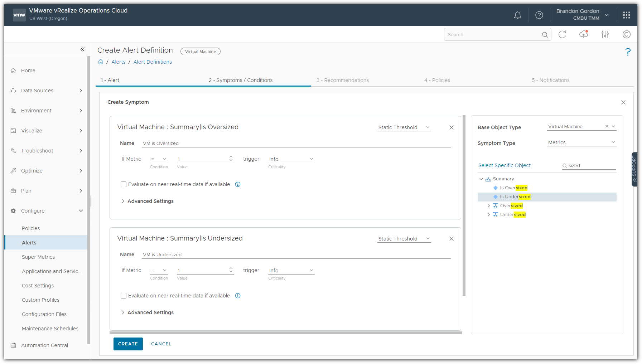The image size is (642, 364).
Task: Open Cost Settings in sidebar
Action: click(x=38, y=286)
